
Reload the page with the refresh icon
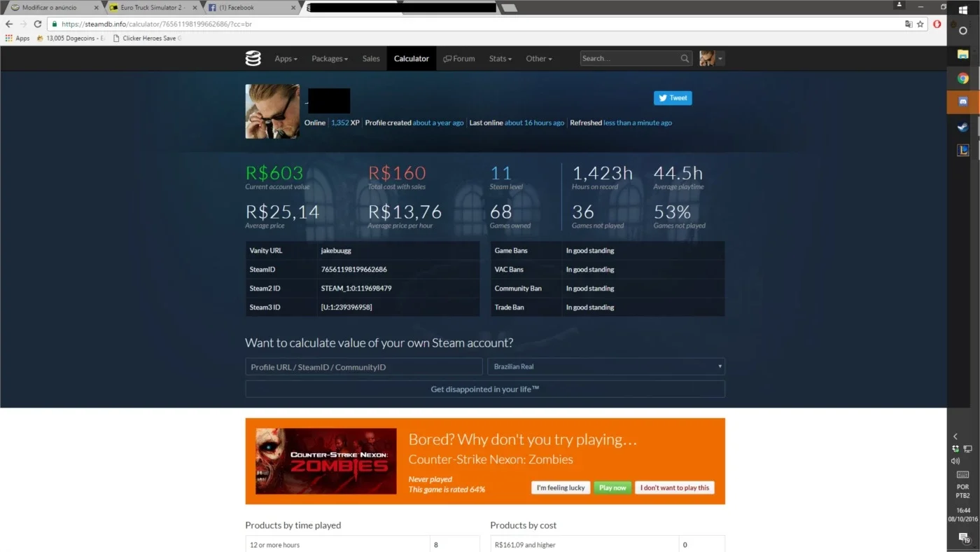pos(38,24)
